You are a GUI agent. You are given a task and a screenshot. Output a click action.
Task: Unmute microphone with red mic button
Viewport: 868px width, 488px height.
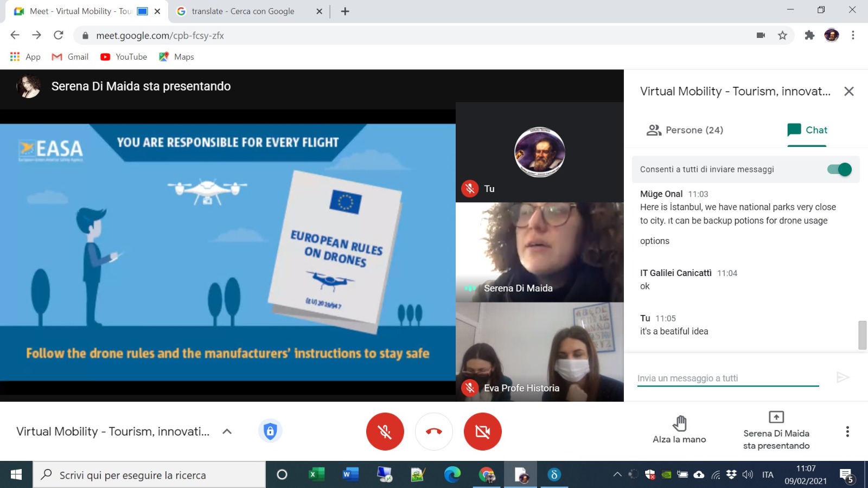pos(385,432)
